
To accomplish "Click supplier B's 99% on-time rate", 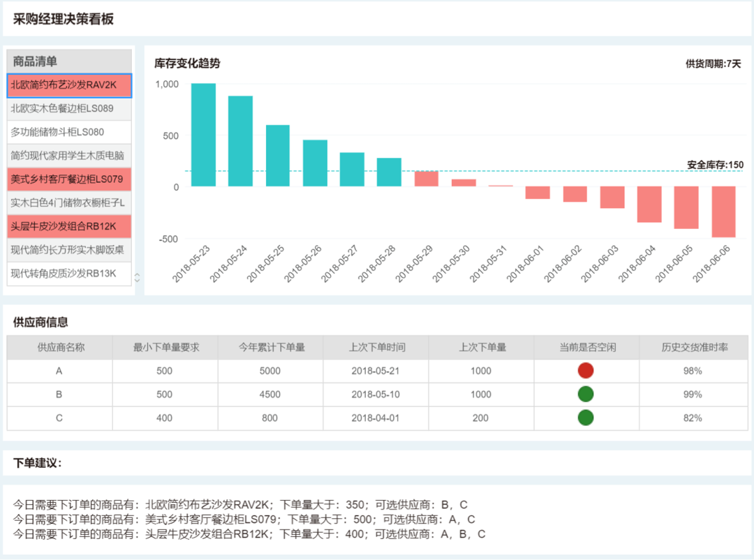I will click(x=693, y=393).
